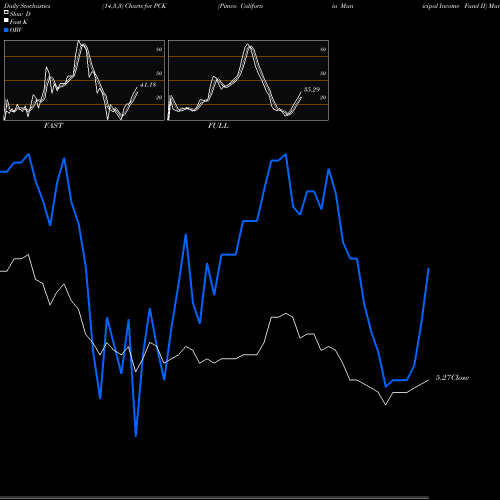Click the 50 level label on the FULL chart

click(323, 73)
